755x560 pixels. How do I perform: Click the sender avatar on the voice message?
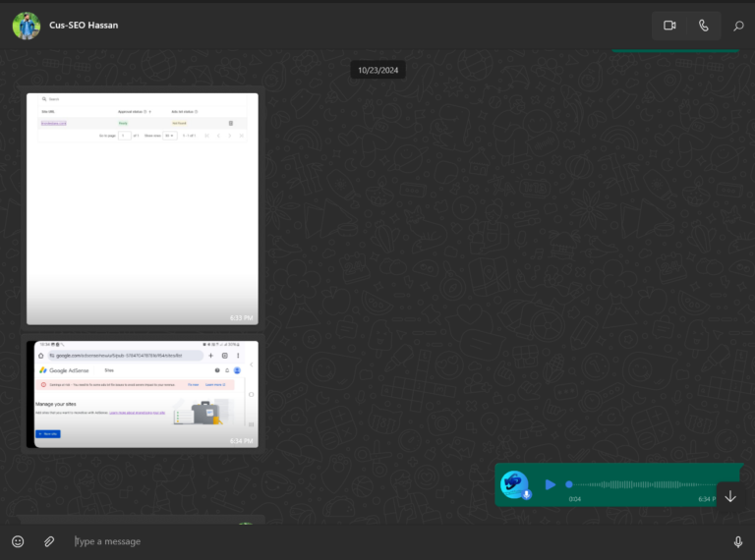point(515,484)
